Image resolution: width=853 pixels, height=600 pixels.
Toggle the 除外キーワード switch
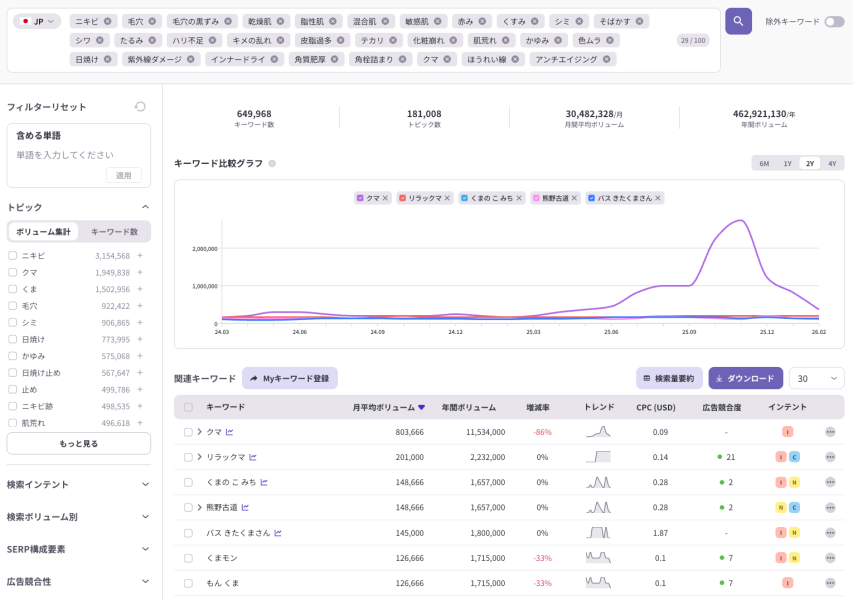click(833, 21)
